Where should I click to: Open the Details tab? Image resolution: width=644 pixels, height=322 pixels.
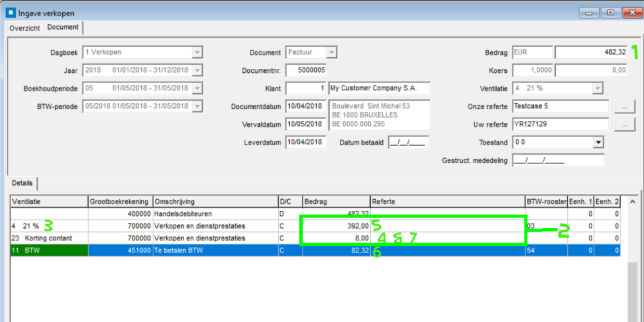(x=22, y=183)
